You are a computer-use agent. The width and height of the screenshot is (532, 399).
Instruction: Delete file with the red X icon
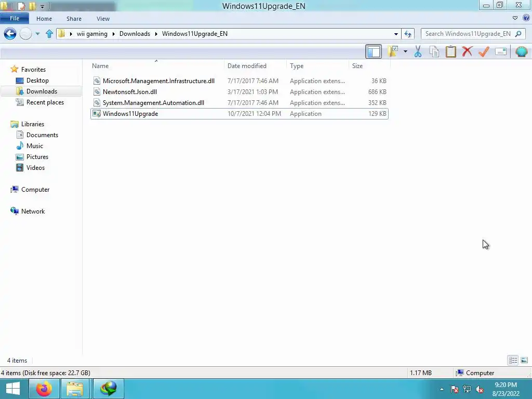coord(467,51)
